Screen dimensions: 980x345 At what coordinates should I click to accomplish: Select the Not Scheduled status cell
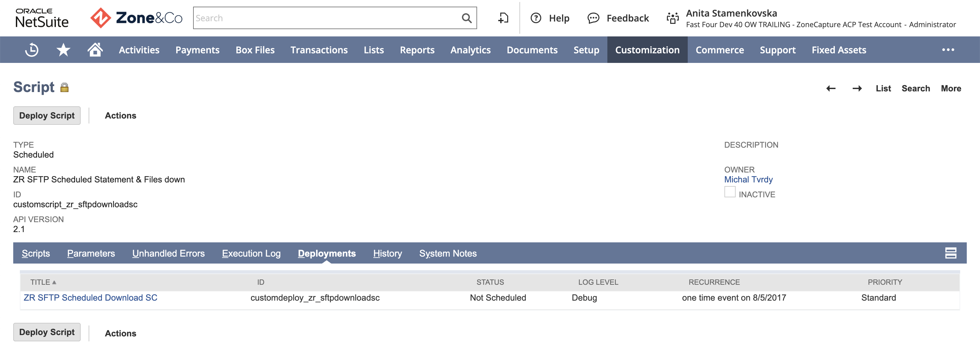(x=498, y=297)
